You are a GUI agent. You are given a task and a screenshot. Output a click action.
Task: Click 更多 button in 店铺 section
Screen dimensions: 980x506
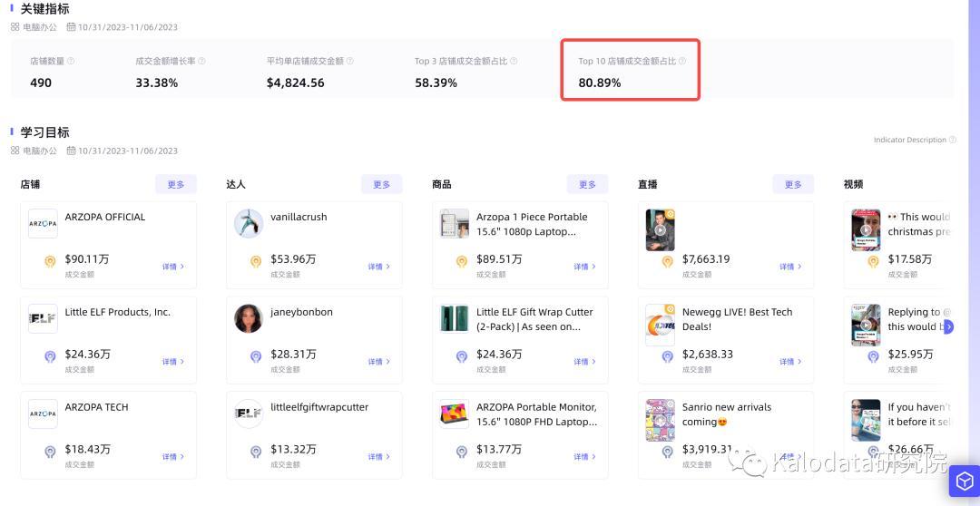[176, 184]
